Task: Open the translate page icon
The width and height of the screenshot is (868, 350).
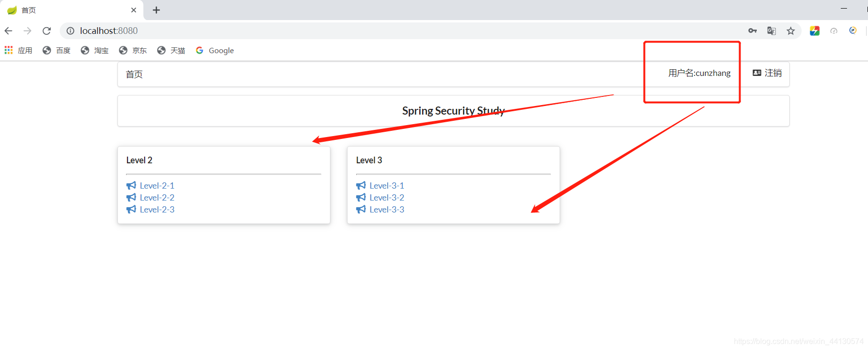Action: click(x=772, y=31)
